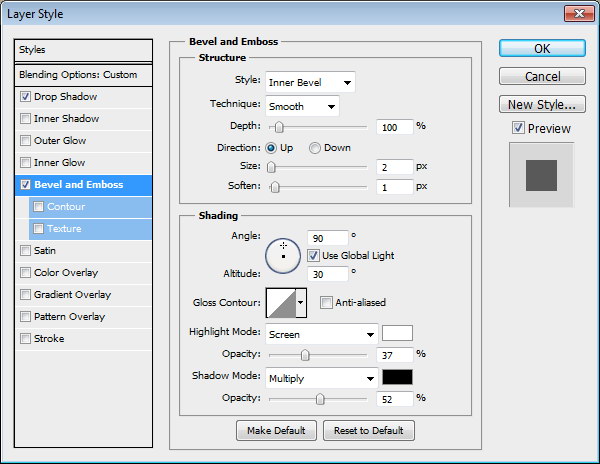Click the black shadow color swatch
The image size is (600, 464).
click(397, 378)
